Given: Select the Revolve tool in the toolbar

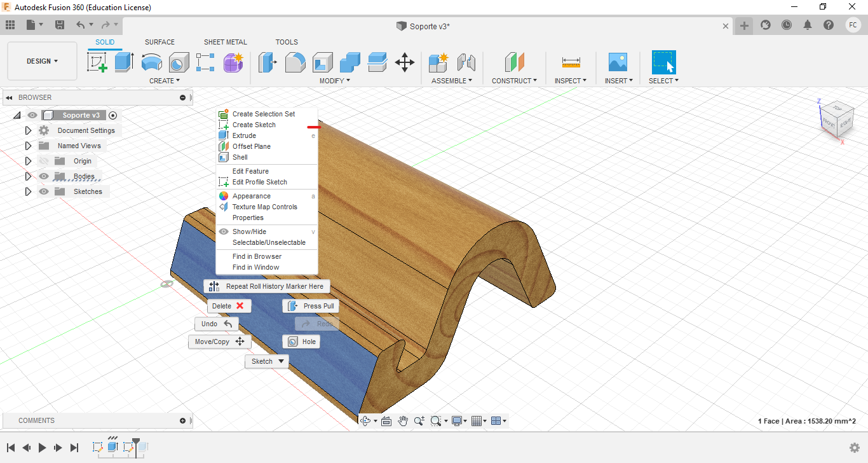Looking at the screenshot, I should click(151, 62).
